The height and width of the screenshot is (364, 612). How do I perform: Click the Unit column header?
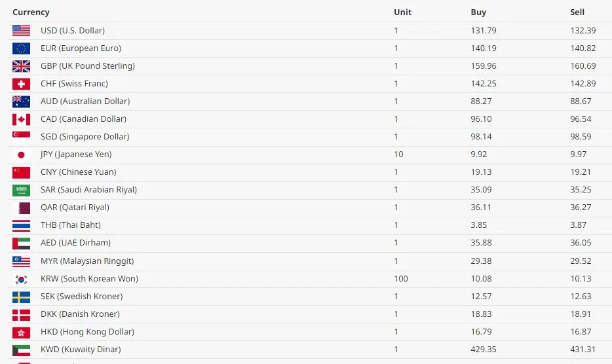pos(402,12)
